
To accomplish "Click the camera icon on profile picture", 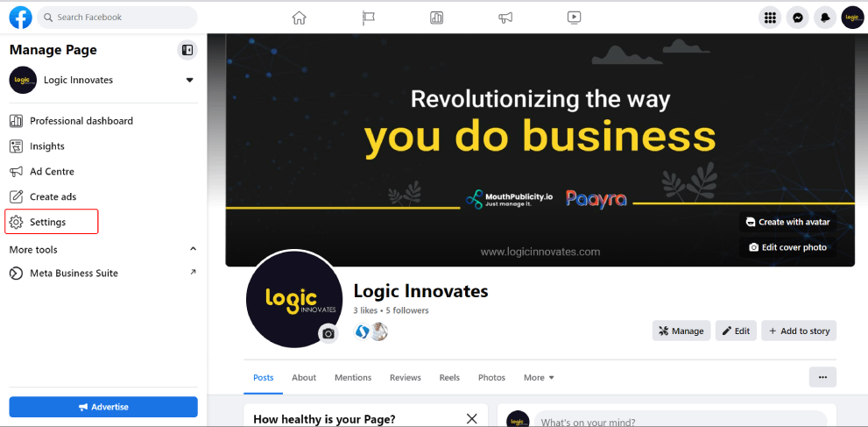I will coord(328,333).
